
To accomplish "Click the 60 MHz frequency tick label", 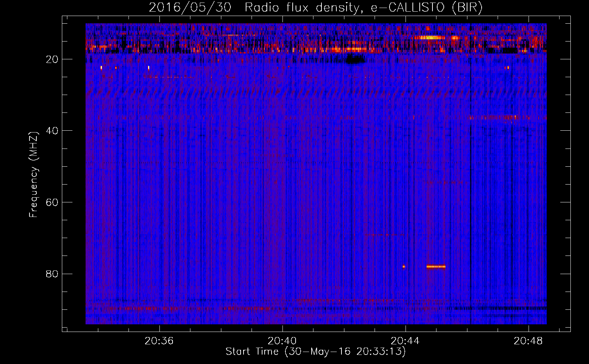I will pos(52,202).
